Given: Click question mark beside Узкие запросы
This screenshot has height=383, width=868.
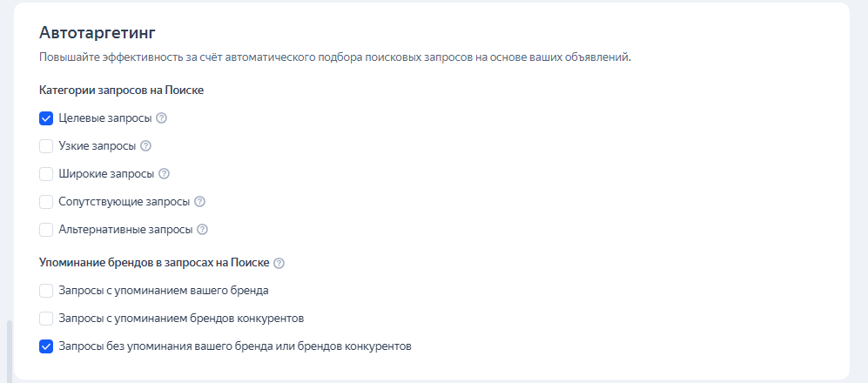Looking at the screenshot, I should 145,146.
